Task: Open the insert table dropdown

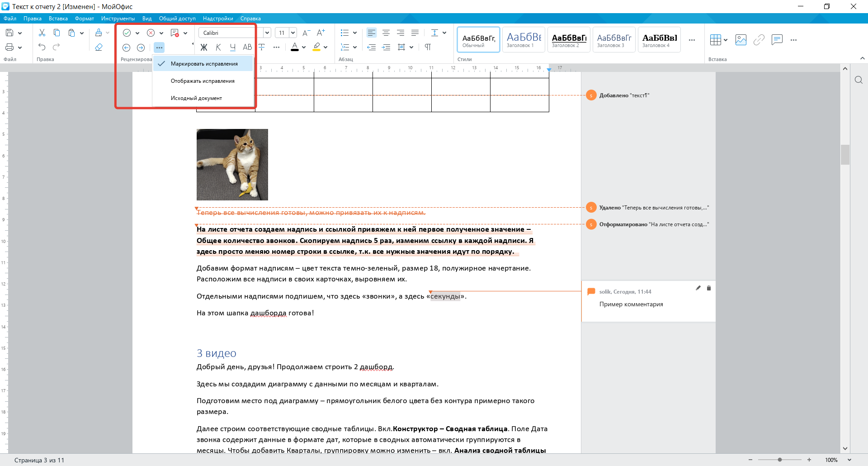Action: tap(726, 40)
